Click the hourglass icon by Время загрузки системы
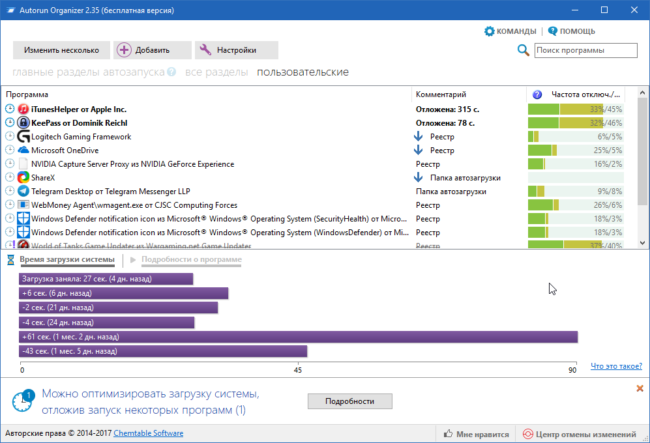 [11, 260]
